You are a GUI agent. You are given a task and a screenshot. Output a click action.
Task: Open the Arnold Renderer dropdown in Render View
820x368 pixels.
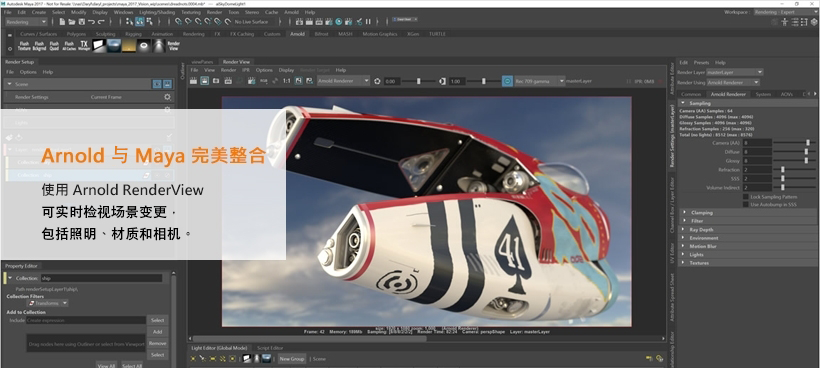[x=344, y=81]
